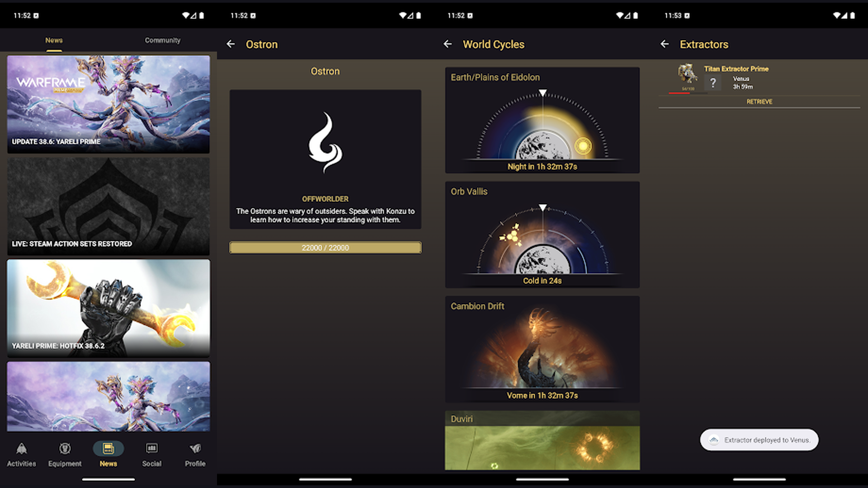This screenshot has width=868, height=488.
Task: Tap the 'Vome in 1h 32m 37s' timer
Action: tap(542, 395)
